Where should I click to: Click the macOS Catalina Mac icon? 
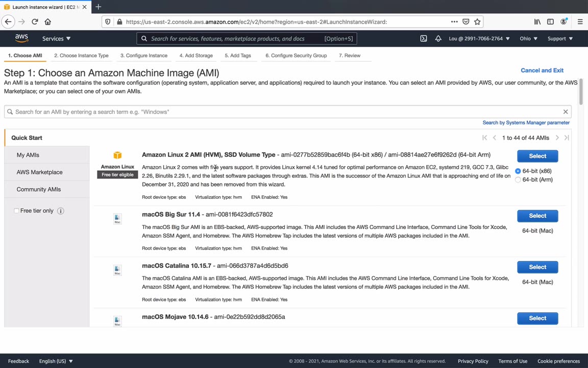coord(117,270)
